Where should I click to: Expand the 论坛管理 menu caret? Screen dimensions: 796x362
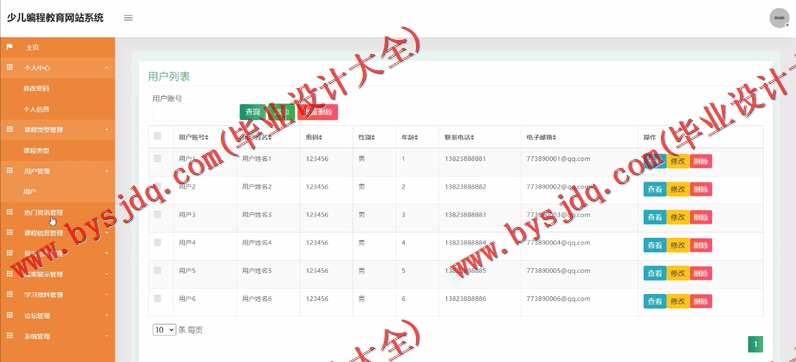(107, 315)
